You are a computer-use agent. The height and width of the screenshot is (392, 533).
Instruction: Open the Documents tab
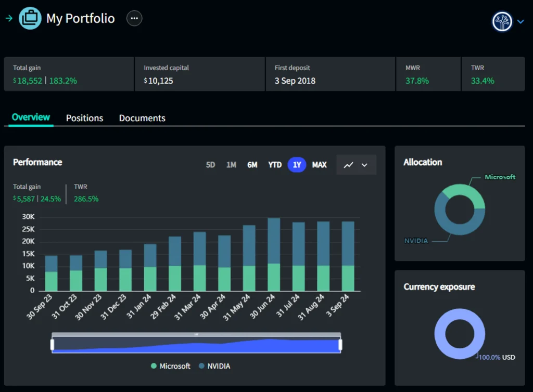click(x=142, y=118)
